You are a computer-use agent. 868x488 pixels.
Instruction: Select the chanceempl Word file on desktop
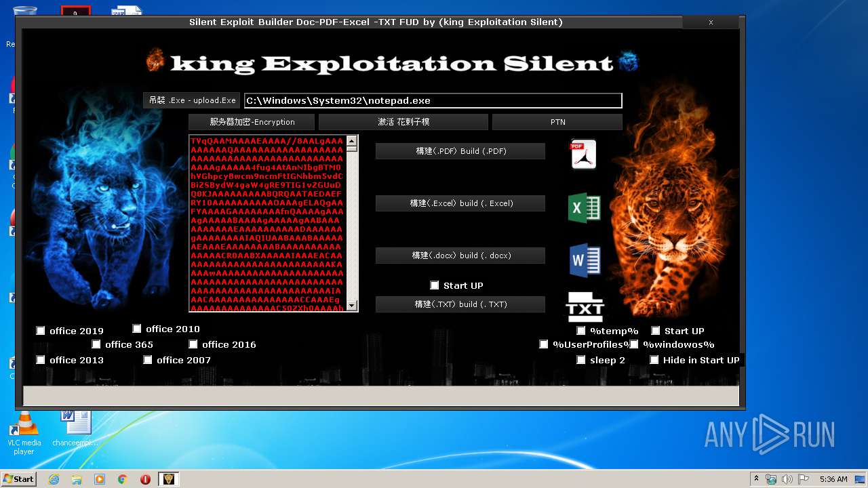tap(75, 428)
